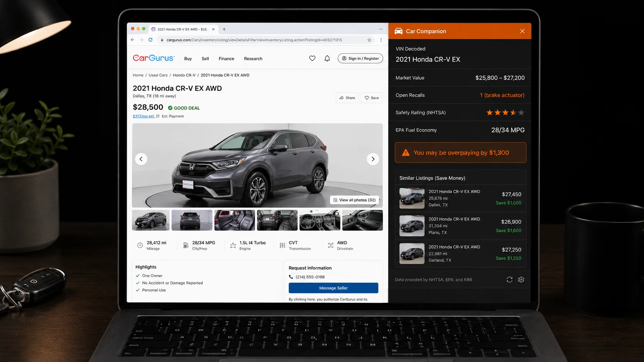Image resolution: width=644 pixels, height=362 pixels.
Task: Share this listing
Action: [347, 98]
